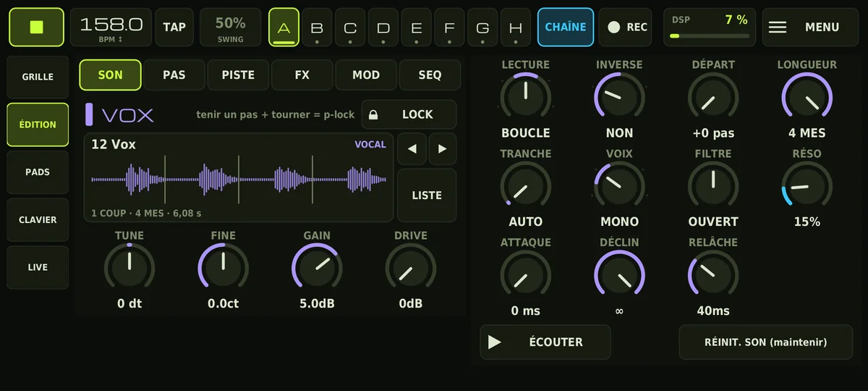868x391 pixels.
Task: Click the LECTURE playback mode knob
Action: pyautogui.click(x=526, y=97)
